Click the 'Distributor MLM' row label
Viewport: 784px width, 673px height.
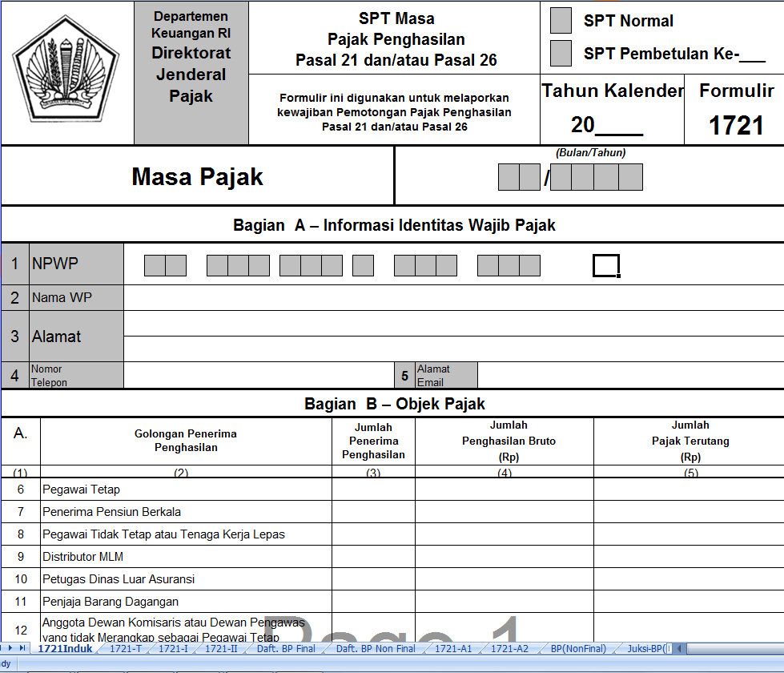point(82,556)
